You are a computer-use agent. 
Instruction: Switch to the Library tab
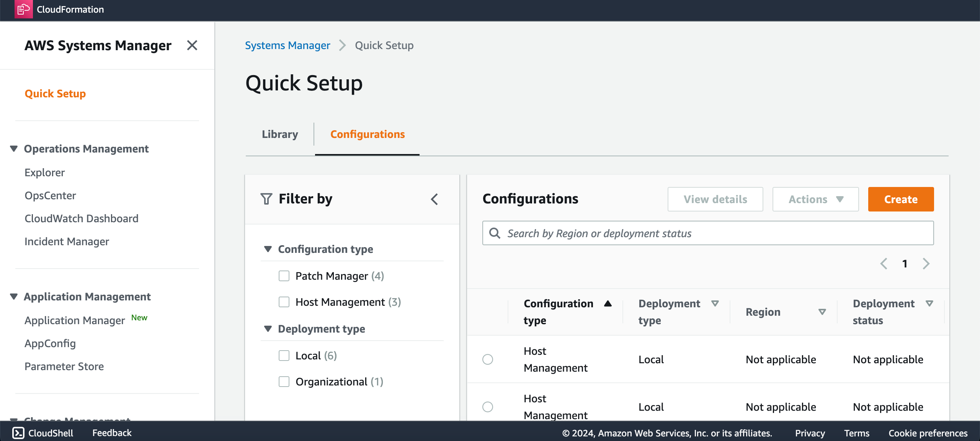pyautogui.click(x=280, y=134)
